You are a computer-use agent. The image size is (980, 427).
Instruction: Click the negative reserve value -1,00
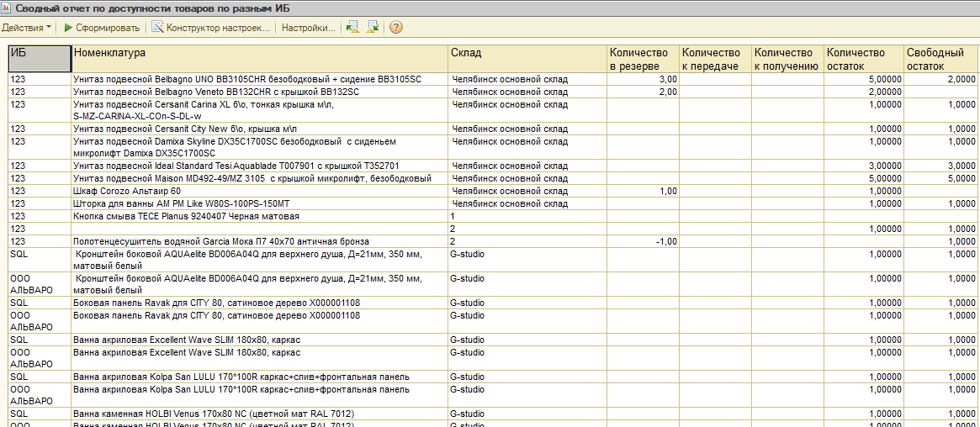[x=644, y=241]
